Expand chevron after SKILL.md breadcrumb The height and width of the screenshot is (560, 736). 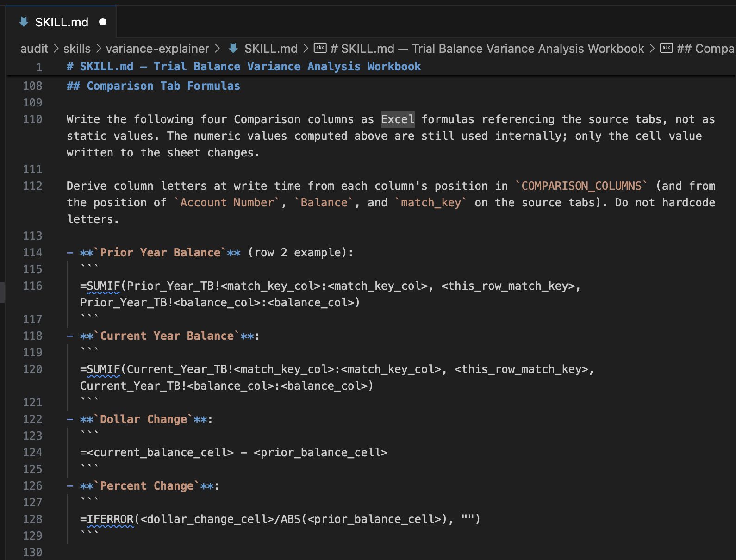click(306, 49)
